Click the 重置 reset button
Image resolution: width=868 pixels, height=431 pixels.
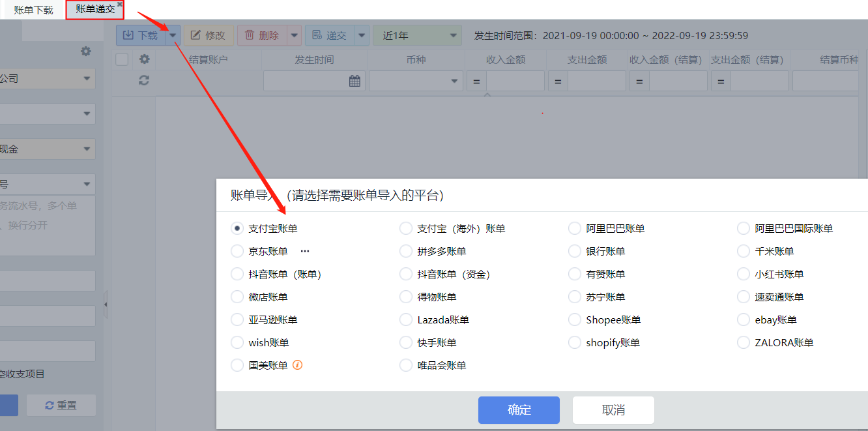(x=61, y=405)
